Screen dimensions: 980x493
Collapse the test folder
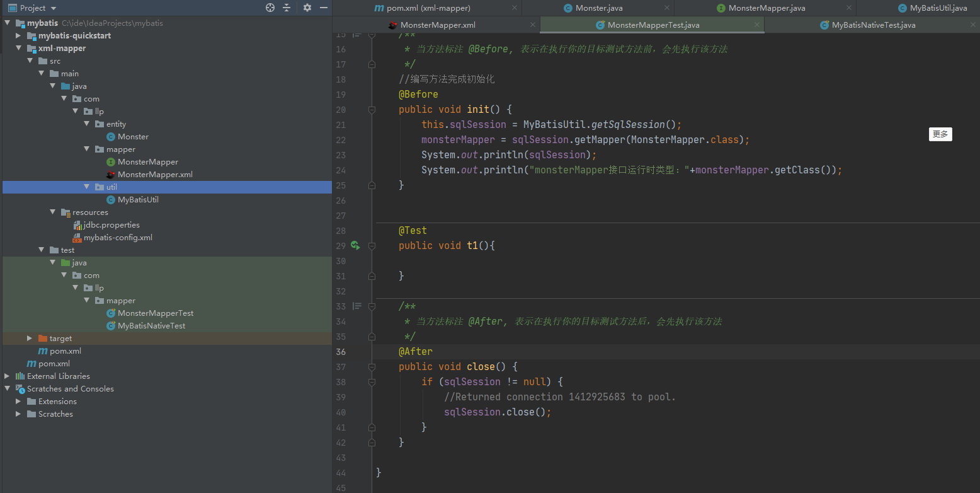[41, 250]
